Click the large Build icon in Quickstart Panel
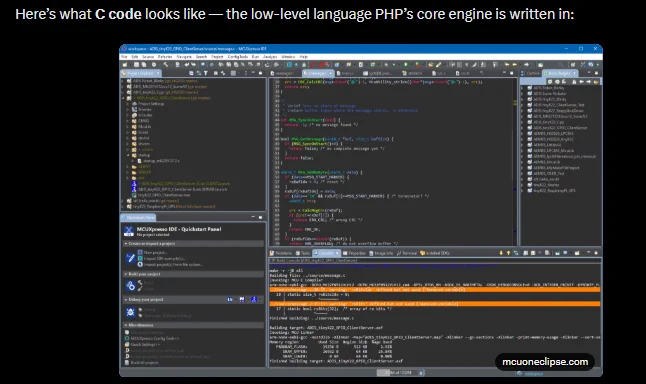This screenshot has width=646, height=384. pyautogui.click(x=130, y=286)
